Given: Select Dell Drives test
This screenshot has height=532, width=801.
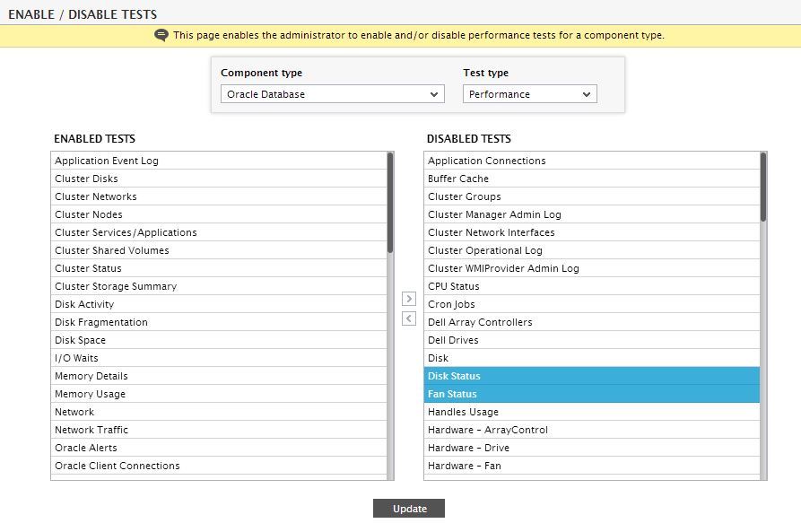Looking at the screenshot, I should pyautogui.click(x=592, y=340).
